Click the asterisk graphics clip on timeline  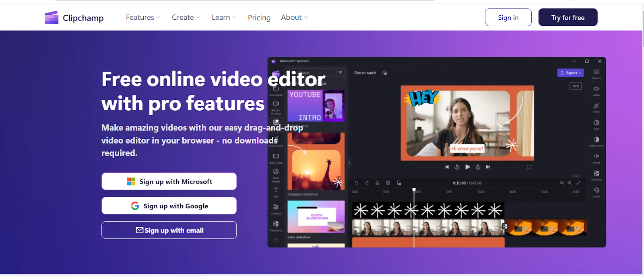pos(428,210)
